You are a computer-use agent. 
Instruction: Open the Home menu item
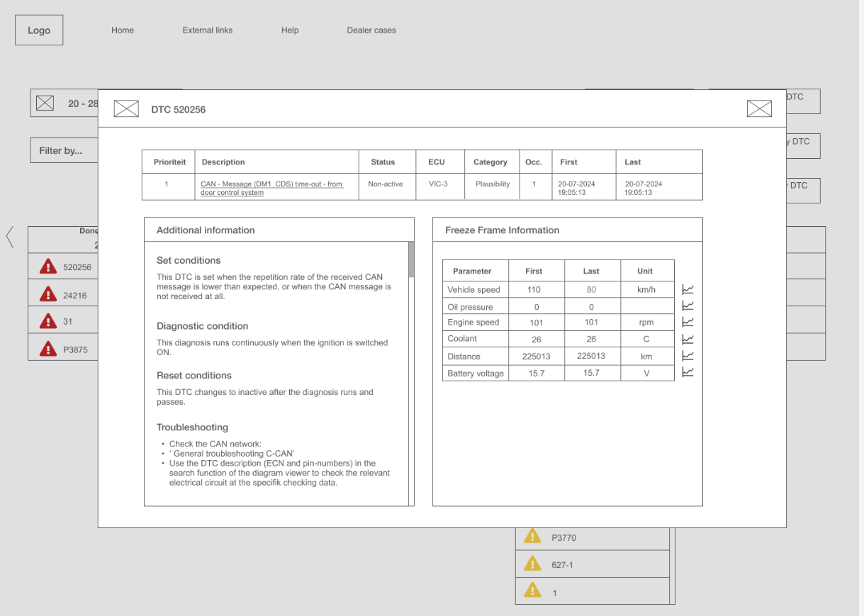tap(123, 30)
